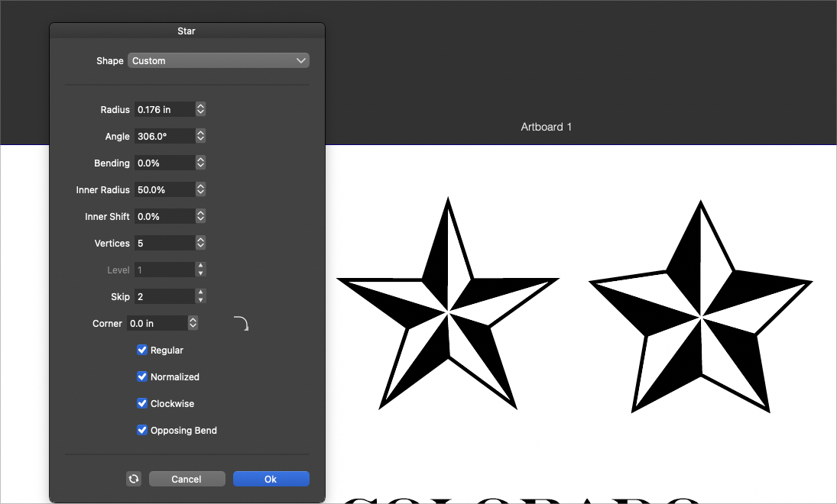
Task: Click the Vertices stepper arrows
Action: point(200,244)
